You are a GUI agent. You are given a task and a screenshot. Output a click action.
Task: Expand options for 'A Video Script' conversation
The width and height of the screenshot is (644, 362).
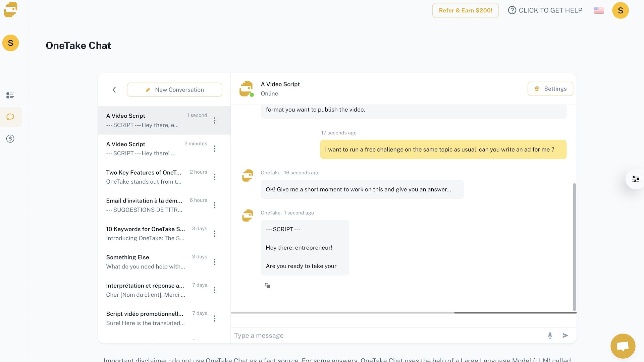[x=214, y=120]
